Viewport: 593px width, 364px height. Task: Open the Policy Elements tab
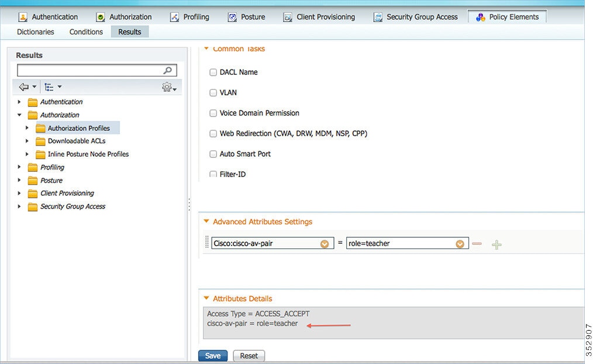(507, 17)
